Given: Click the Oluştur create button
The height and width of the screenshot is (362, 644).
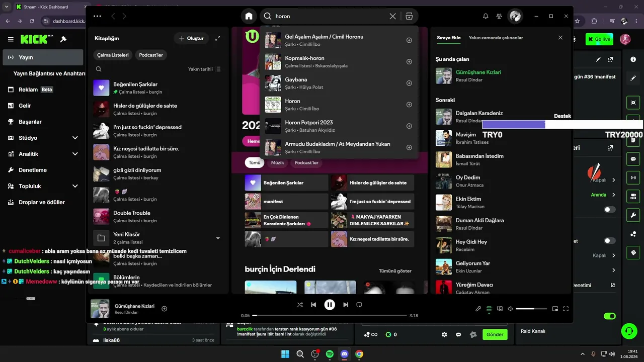Looking at the screenshot, I should (191, 38).
